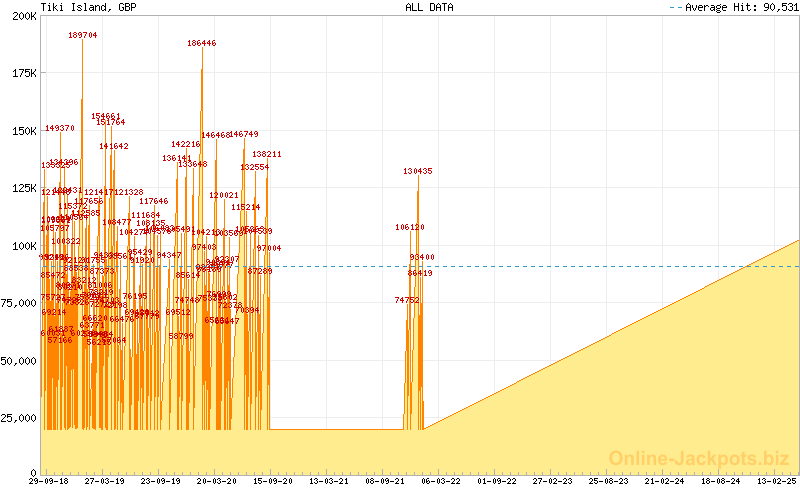
Task: Click the 106120 data label
Action: pos(410,228)
